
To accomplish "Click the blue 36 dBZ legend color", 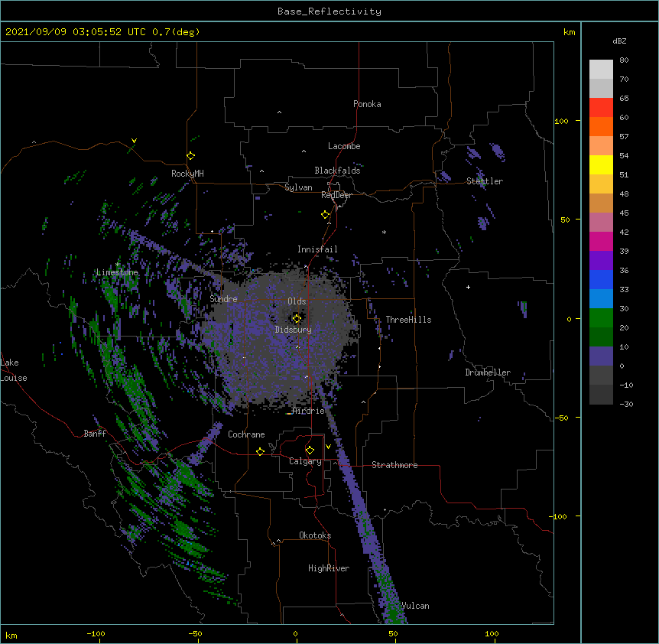I will pos(601,279).
